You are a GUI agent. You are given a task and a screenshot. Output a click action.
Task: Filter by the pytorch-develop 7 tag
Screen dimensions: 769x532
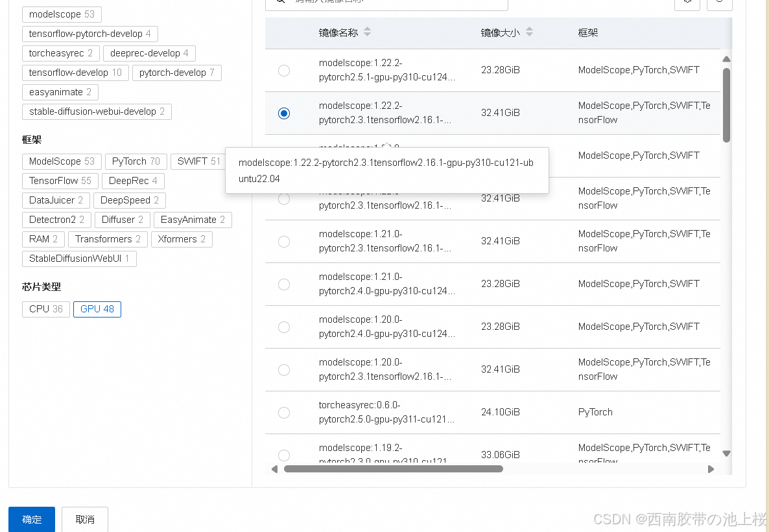[176, 73]
